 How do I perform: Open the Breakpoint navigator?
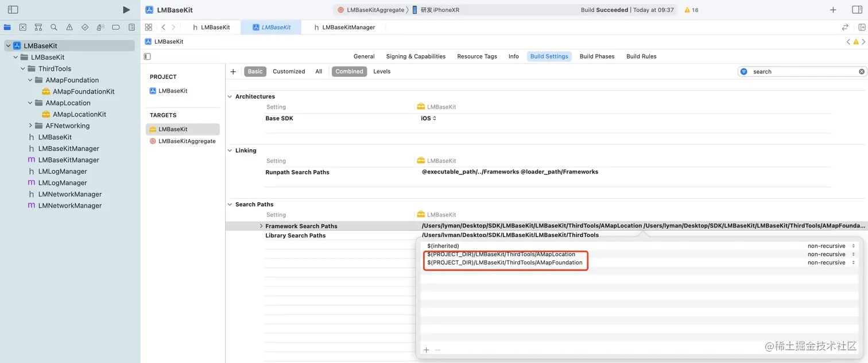tap(116, 27)
